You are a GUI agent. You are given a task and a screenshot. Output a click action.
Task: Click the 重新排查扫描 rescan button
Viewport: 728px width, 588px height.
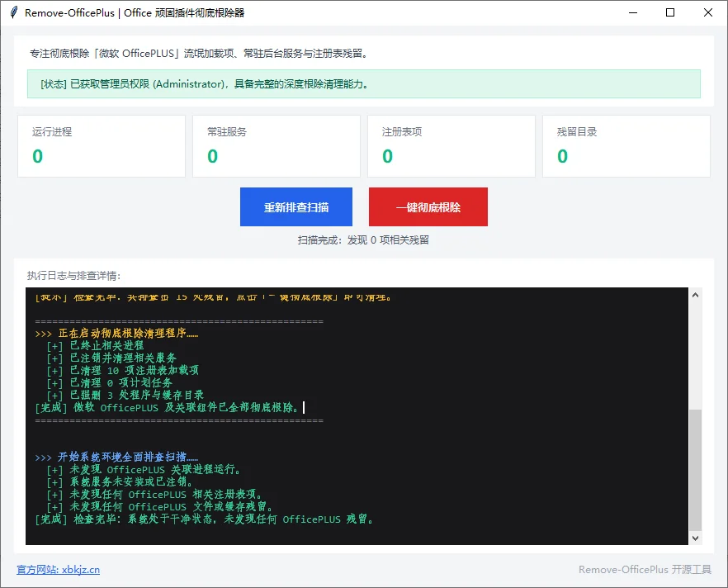(x=296, y=206)
